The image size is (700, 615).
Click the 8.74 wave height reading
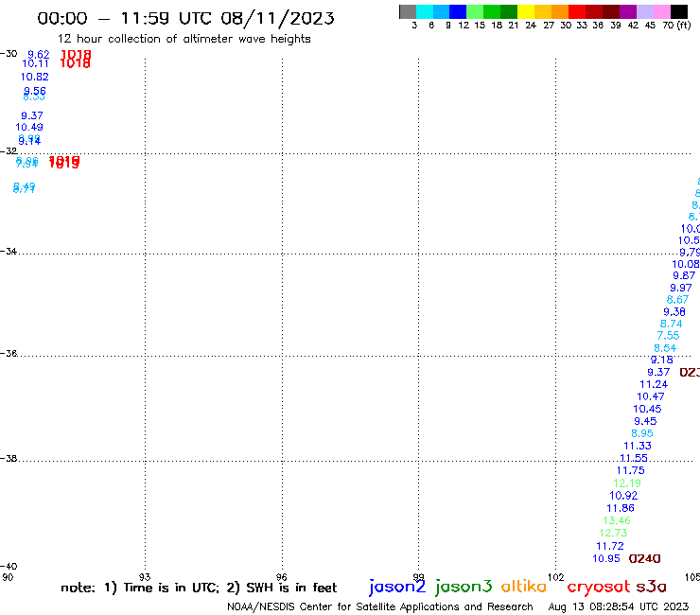pos(671,324)
